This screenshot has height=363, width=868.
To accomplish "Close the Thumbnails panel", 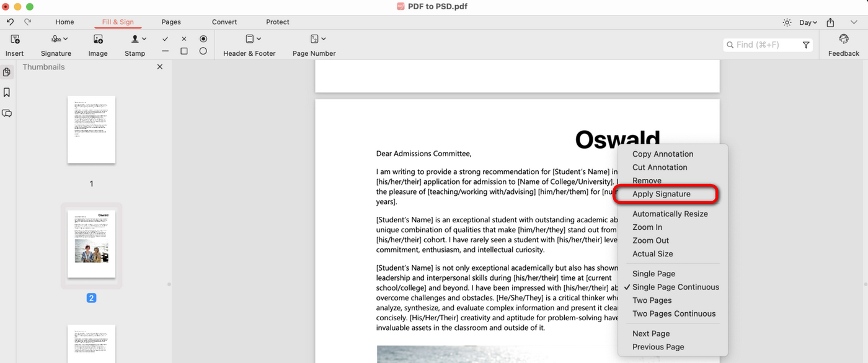I will (x=160, y=67).
